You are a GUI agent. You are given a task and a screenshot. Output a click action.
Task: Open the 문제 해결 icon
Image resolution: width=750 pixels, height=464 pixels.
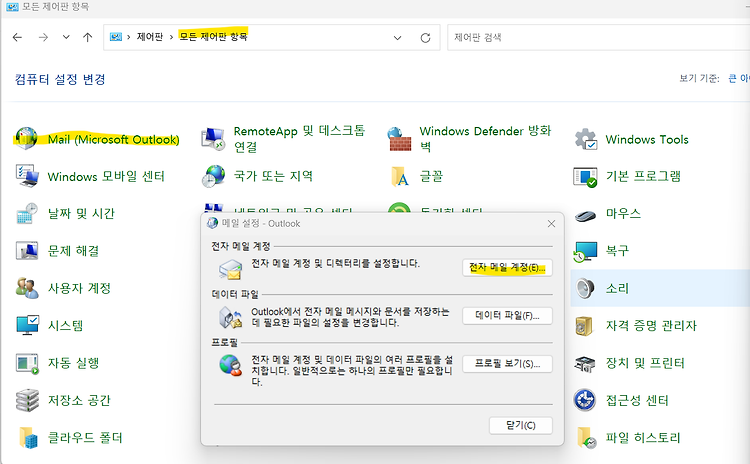tap(27, 250)
